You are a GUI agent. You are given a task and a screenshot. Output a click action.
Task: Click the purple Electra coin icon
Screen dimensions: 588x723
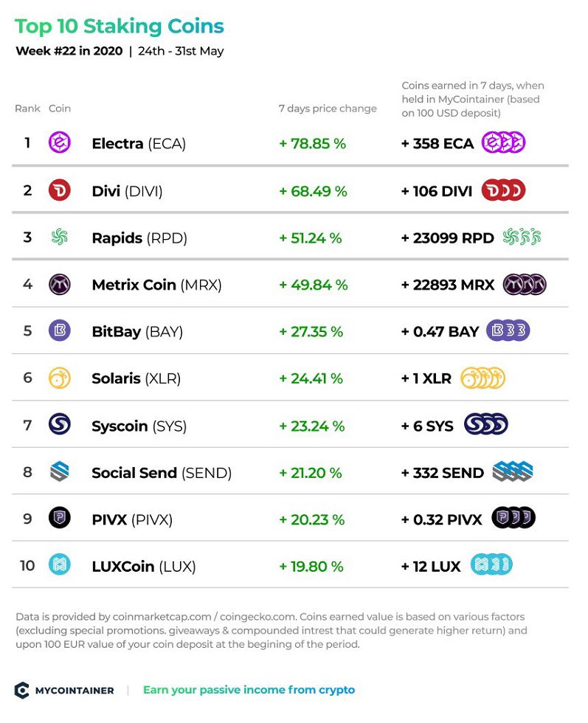tap(60, 142)
